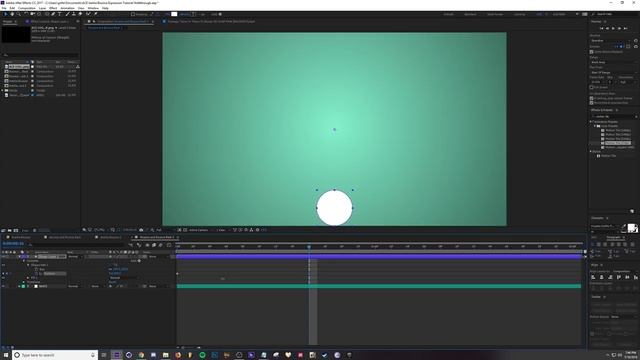Image resolution: width=640 pixels, height=360 pixels.
Task: Click Windows taskbar search box
Action: pos(55,355)
